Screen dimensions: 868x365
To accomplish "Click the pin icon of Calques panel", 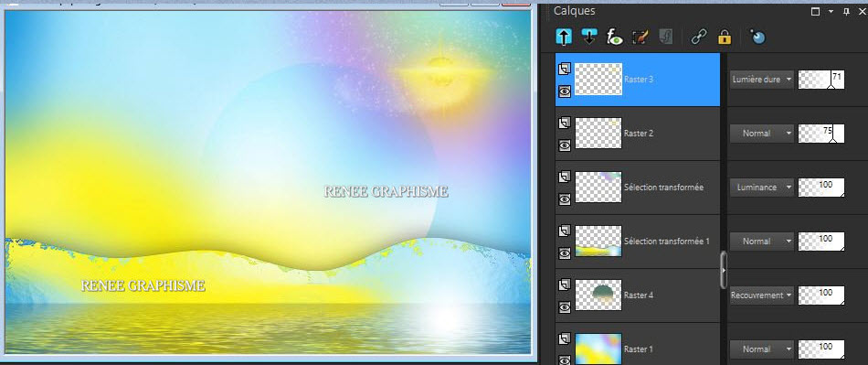I will pyautogui.click(x=846, y=11).
